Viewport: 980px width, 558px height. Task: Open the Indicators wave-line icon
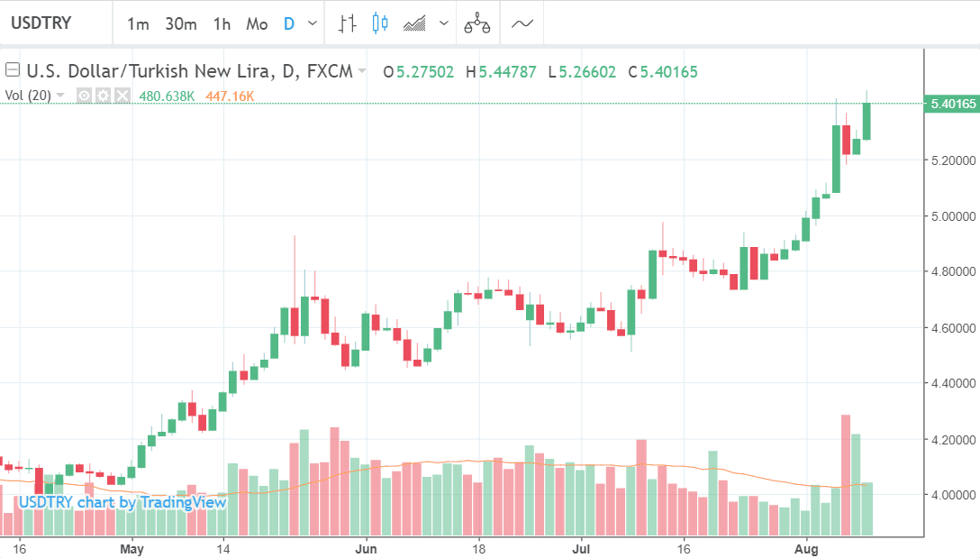coord(522,24)
